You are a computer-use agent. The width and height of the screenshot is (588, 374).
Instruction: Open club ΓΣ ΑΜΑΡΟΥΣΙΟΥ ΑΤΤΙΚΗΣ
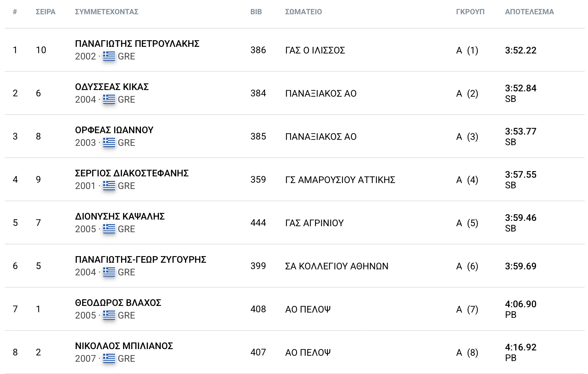[340, 180]
